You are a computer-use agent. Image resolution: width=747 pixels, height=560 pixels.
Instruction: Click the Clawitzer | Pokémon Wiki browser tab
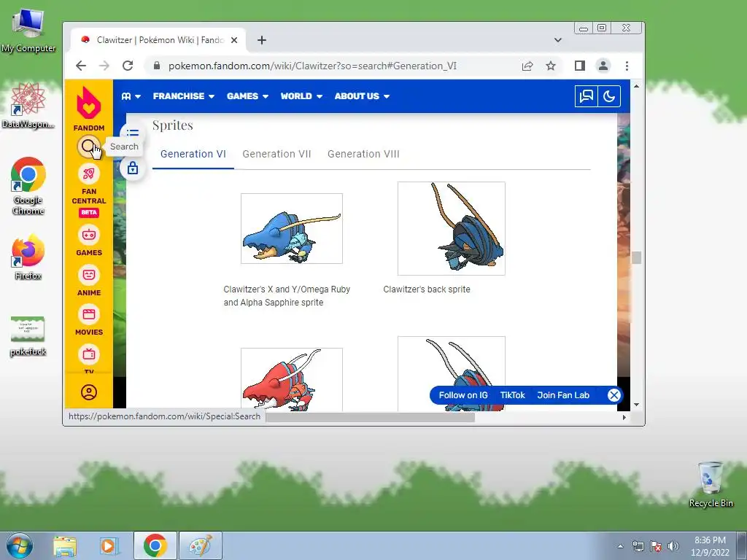click(158, 40)
